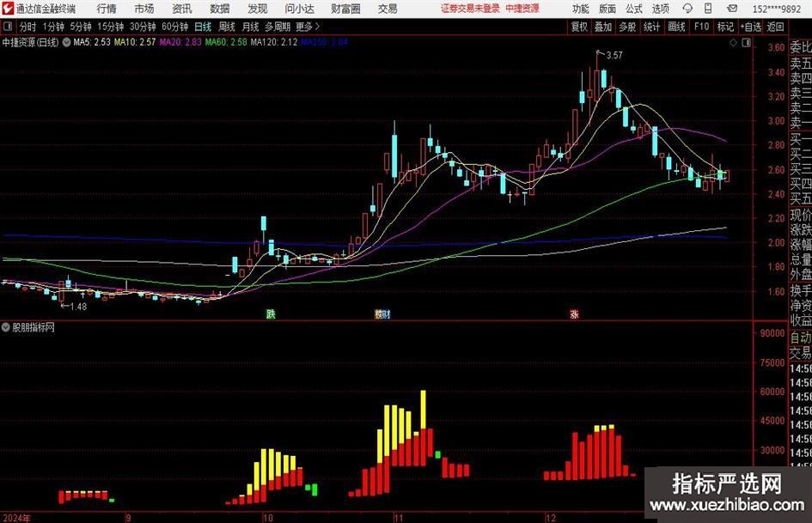
Task: Click the MA120: 2.12 label
Action: pyautogui.click(x=274, y=42)
